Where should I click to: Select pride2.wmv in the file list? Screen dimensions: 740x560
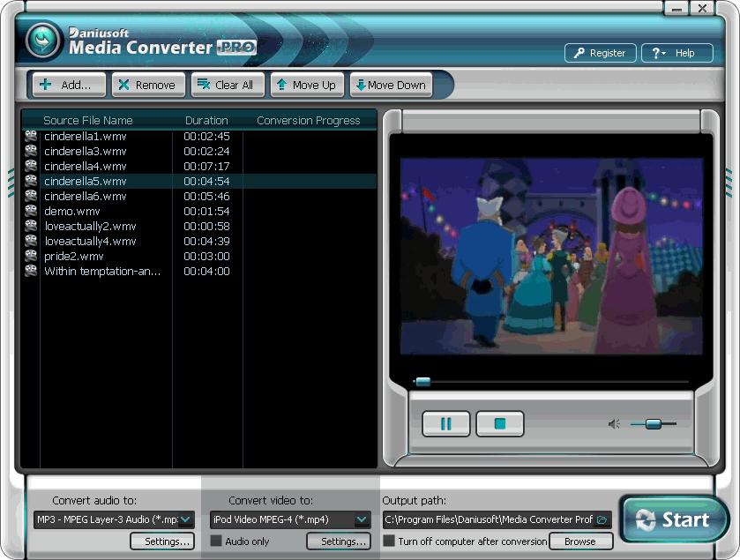(x=199, y=256)
